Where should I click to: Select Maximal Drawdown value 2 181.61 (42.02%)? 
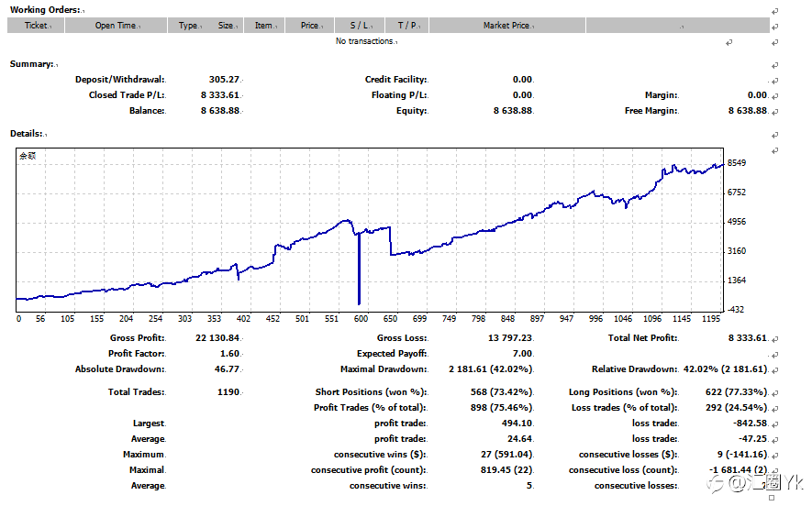click(490, 369)
